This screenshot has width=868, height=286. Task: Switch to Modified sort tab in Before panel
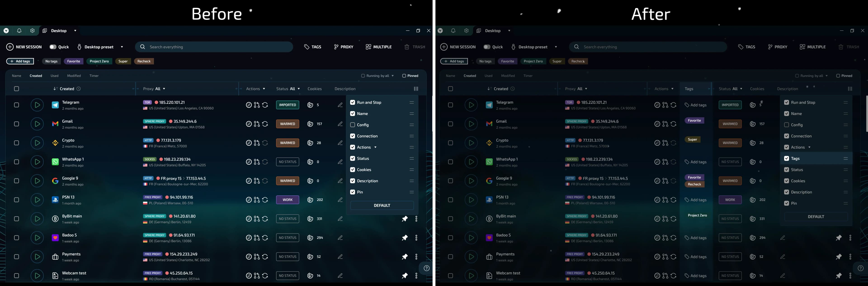click(x=74, y=76)
